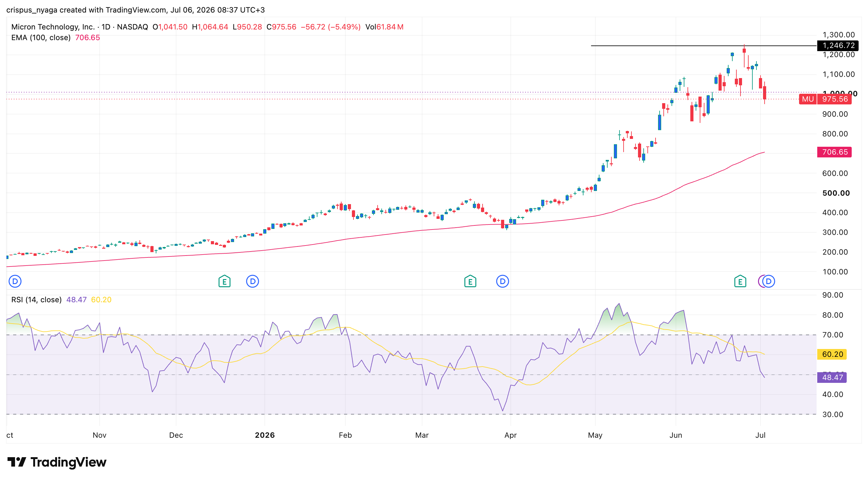Click the MU 975.56 last price label

tap(825, 99)
